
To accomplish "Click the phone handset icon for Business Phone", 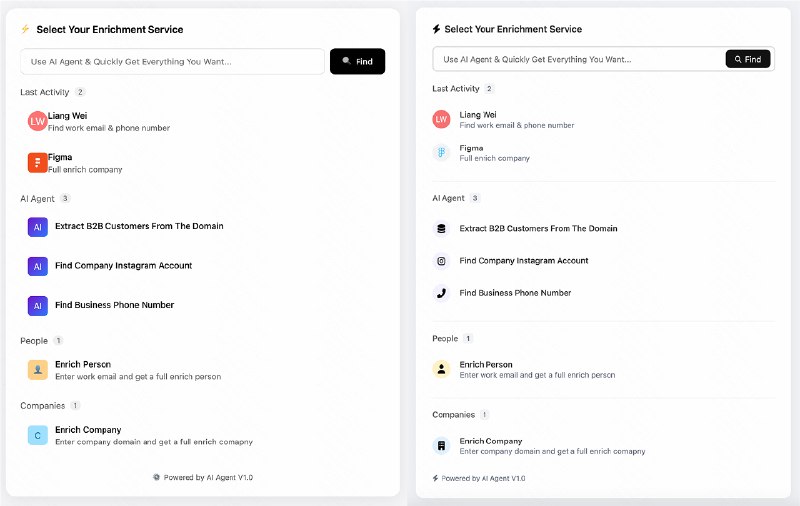I will point(441,293).
